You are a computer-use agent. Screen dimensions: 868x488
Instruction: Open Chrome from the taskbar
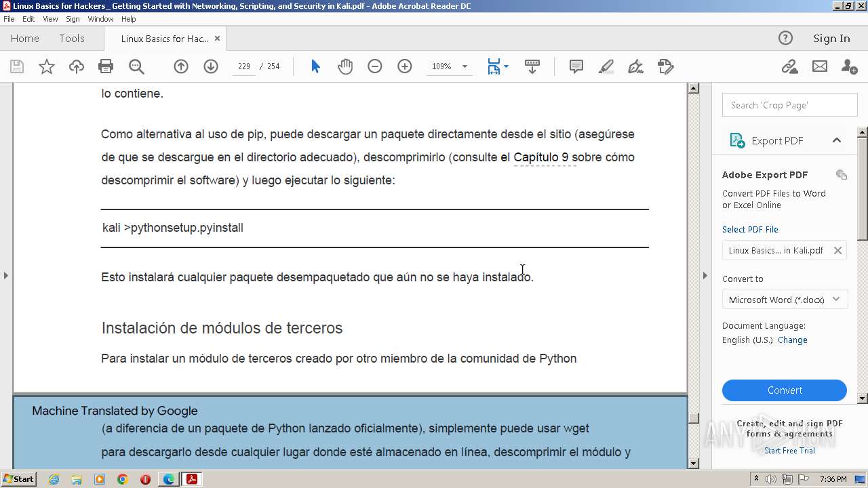122,479
